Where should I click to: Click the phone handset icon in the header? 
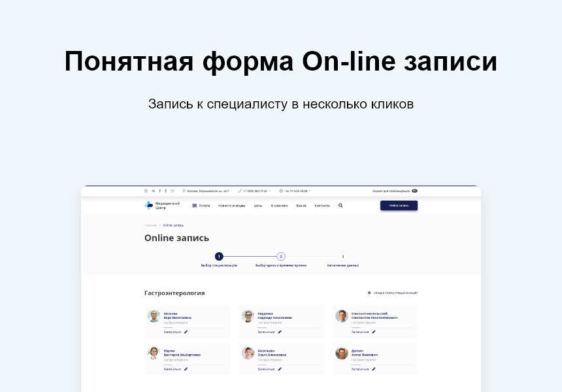239,190
